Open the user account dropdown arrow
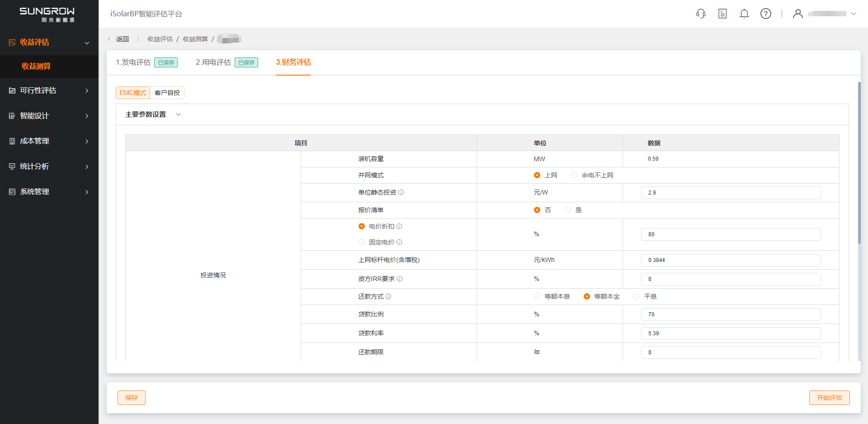868x424 pixels. point(854,14)
